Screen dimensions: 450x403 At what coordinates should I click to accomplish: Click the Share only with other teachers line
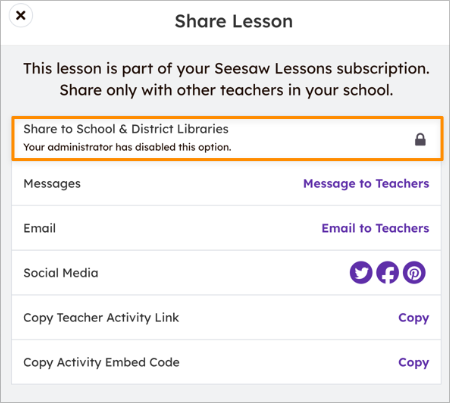tap(226, 90)
